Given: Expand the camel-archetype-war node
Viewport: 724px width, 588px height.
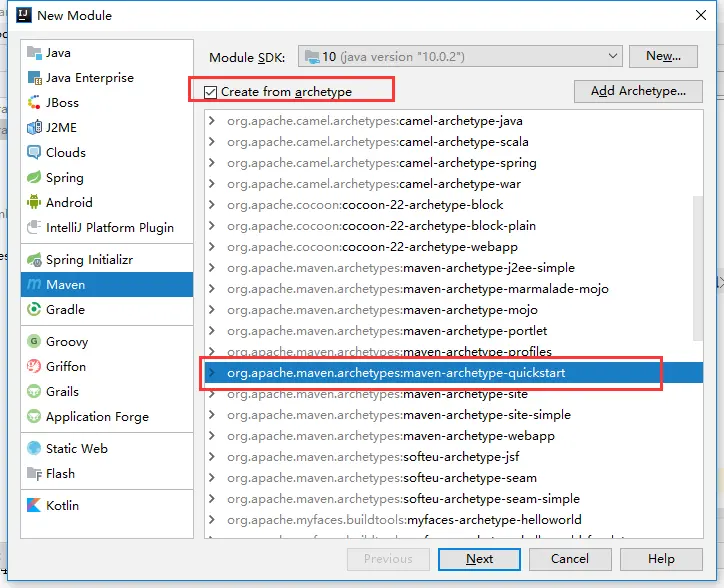Looking at the screenshot, I should [x=212, y=183].
